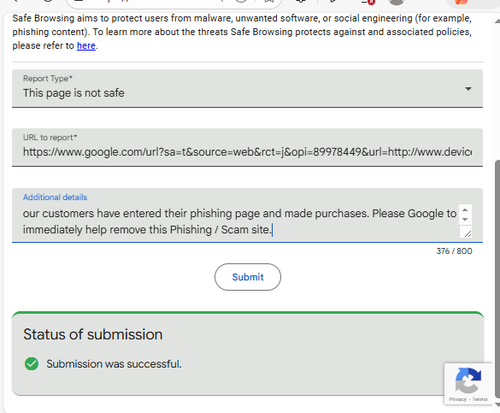The height and width of the screenshot is (413, 500).
Task: Open the reCAPTCHA Privacy link
Action: tap(457, 399)
